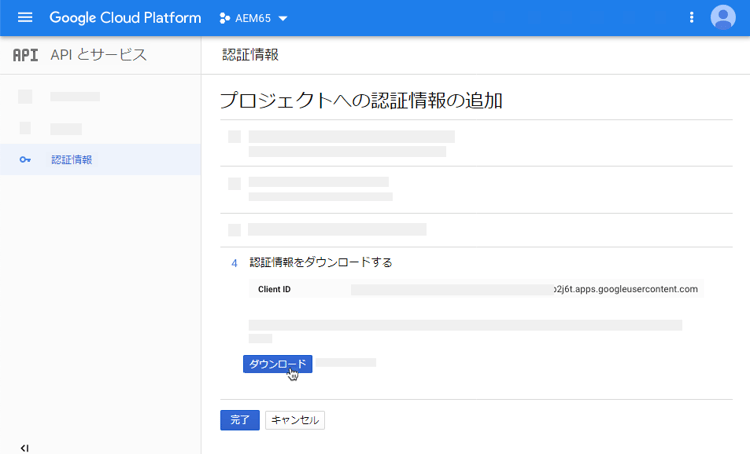Click the Google Cloud Platform logo

125,18
